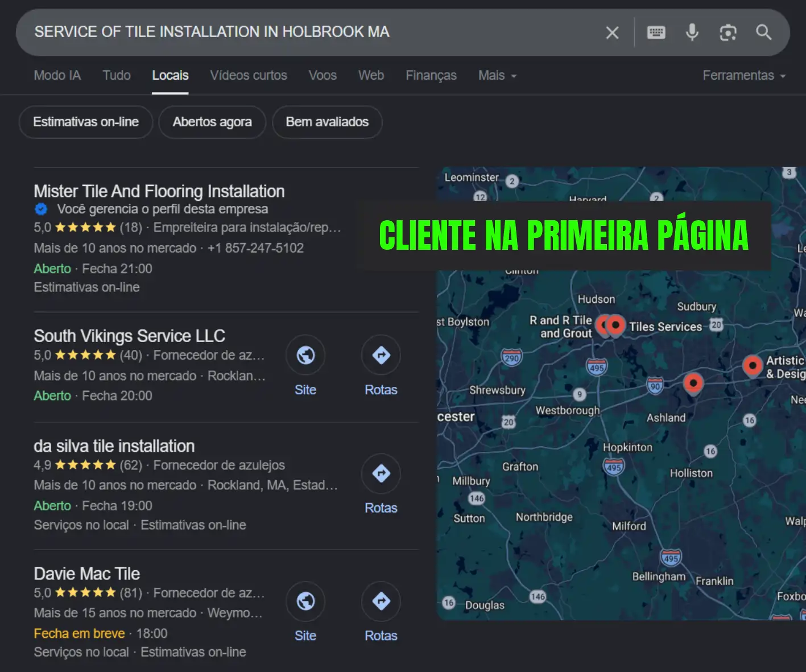Switch to Web tab
Viewport: 806px width, 672px height.
click(371, 75)
